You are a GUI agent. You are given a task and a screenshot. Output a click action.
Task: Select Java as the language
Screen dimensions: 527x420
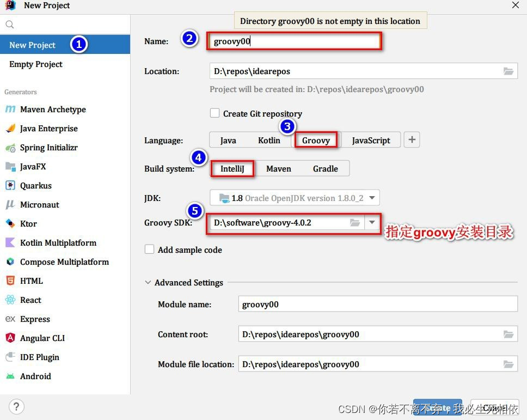point(228,140)
